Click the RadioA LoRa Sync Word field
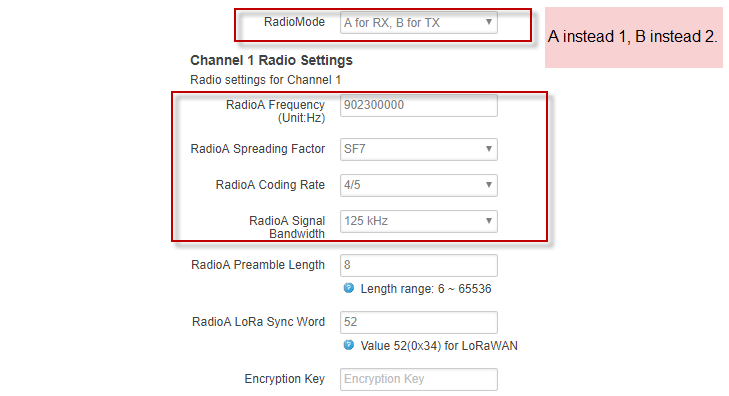Screen dimensions: 729x396 point(418,322)
